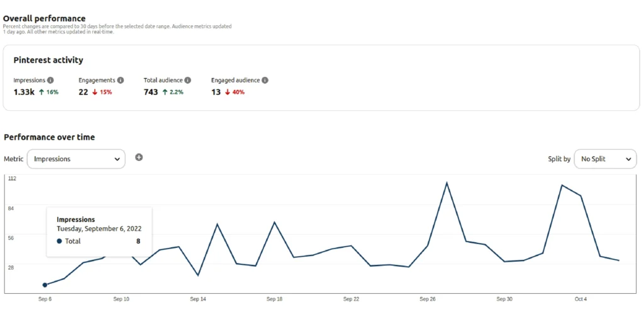Viewport: 644px width, 324px height.
Task: Click the green up arrow beside 16%
Action: pyautogui.click(x=40, y=92)
